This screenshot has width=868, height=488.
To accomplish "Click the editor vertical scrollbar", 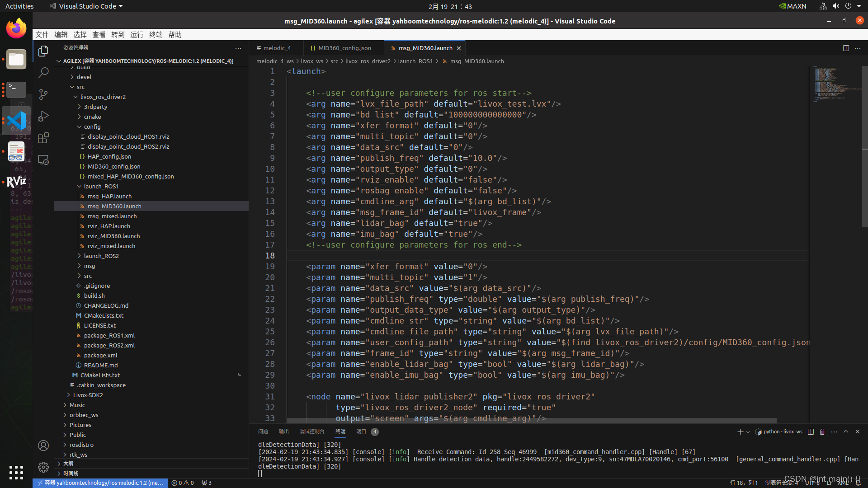I will tap(864, 147).
